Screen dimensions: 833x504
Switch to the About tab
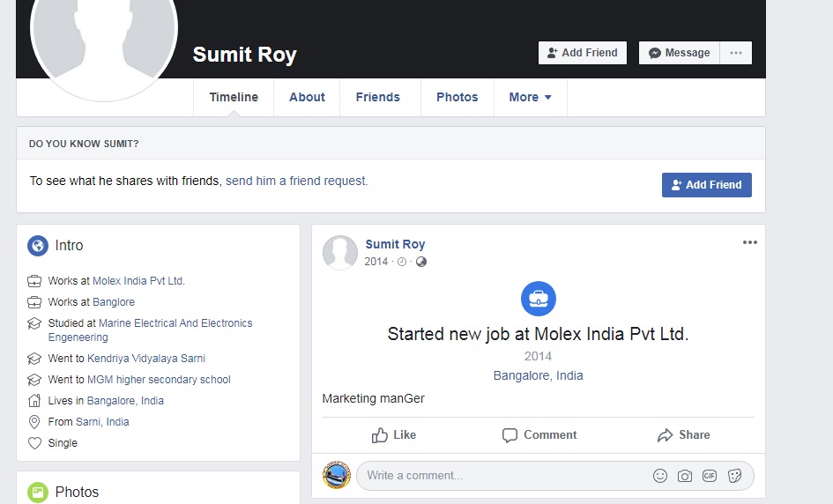pos(307,98)
